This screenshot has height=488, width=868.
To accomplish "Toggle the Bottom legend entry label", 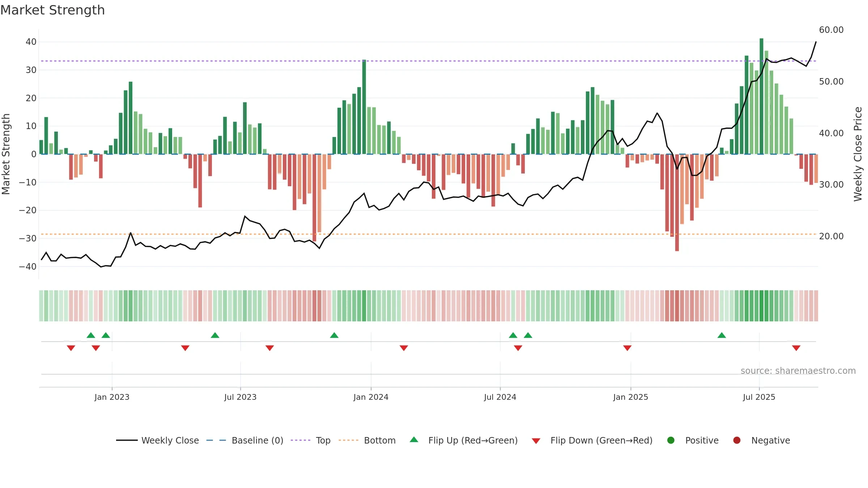I will 380,440.
